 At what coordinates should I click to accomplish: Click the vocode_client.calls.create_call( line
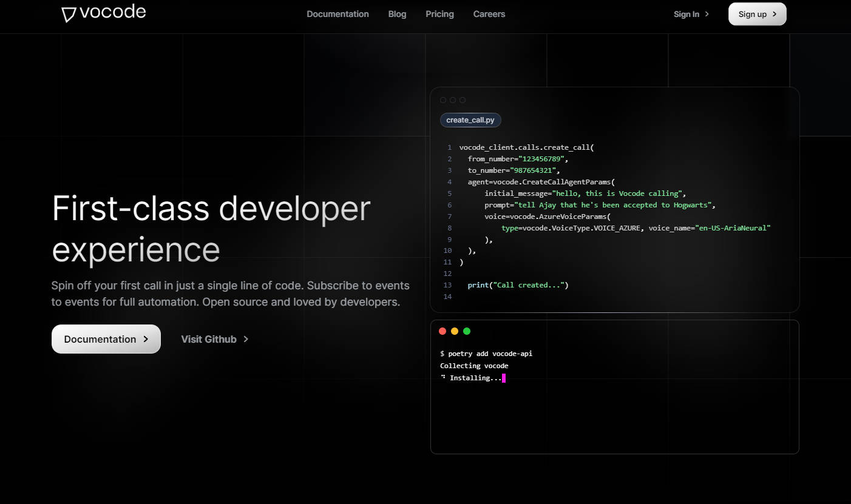[x=527, y=147]
